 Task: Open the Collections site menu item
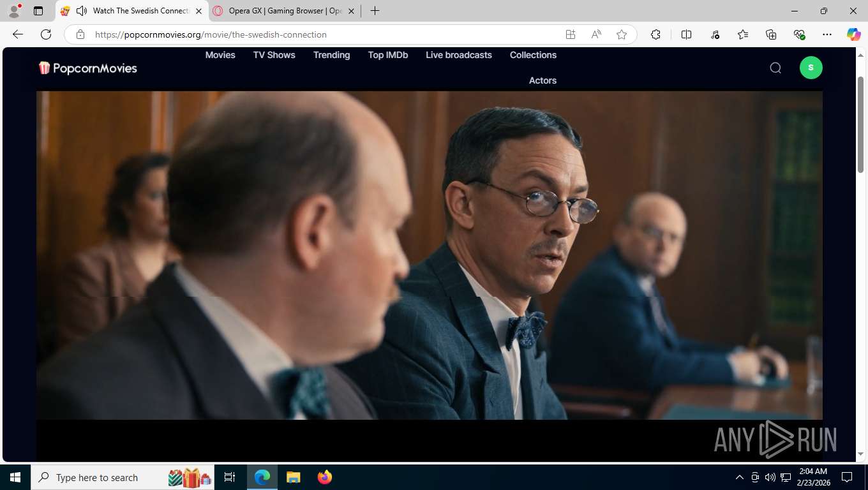coord(533,55)
